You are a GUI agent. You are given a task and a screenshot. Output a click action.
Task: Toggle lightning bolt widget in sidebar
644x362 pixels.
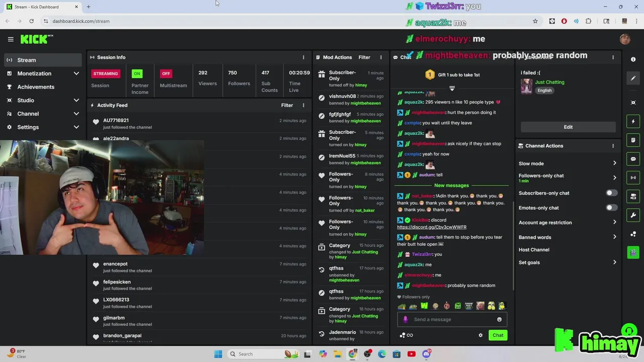633,121
